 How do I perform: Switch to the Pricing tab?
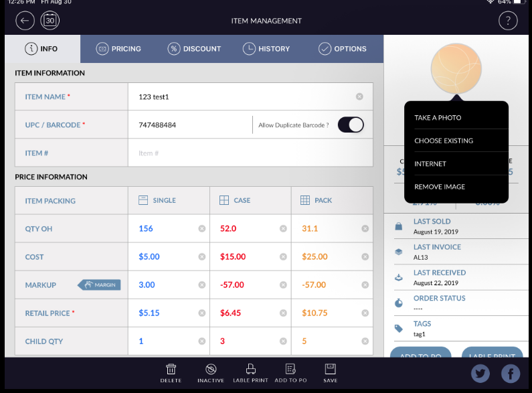[118, 49]
